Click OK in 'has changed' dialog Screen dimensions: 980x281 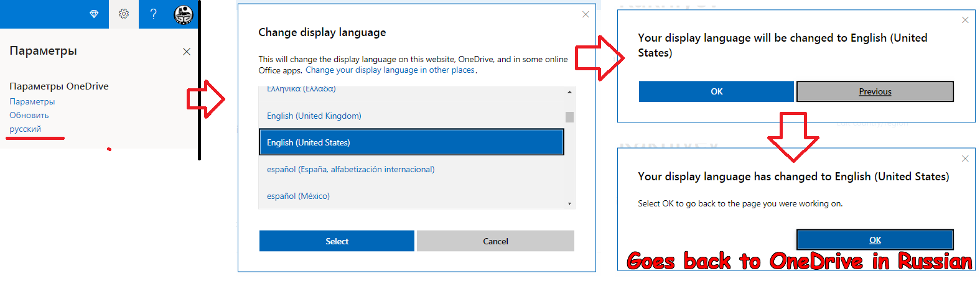875,240
